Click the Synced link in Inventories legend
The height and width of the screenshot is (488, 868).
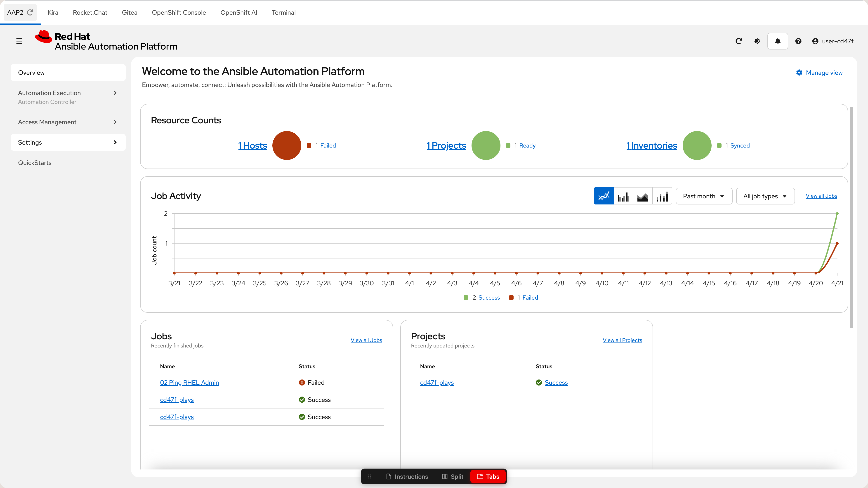click(x=740, y=145)
